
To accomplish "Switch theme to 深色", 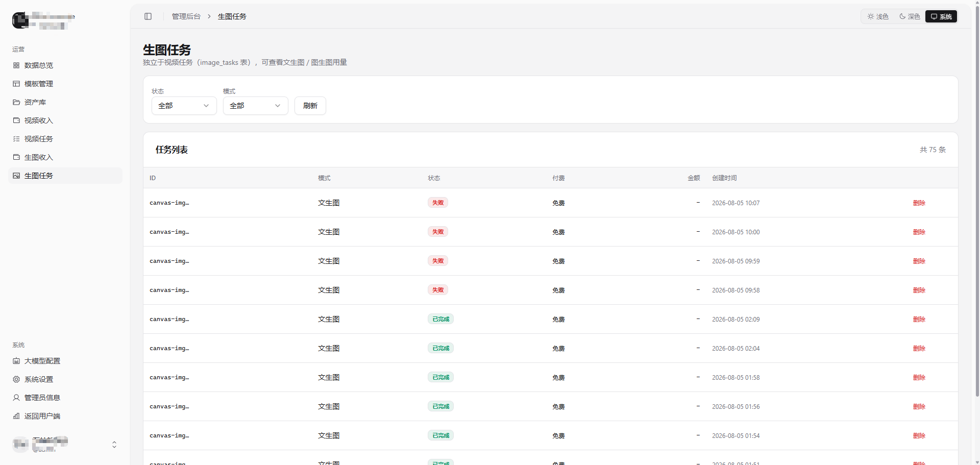I will 910,16.
